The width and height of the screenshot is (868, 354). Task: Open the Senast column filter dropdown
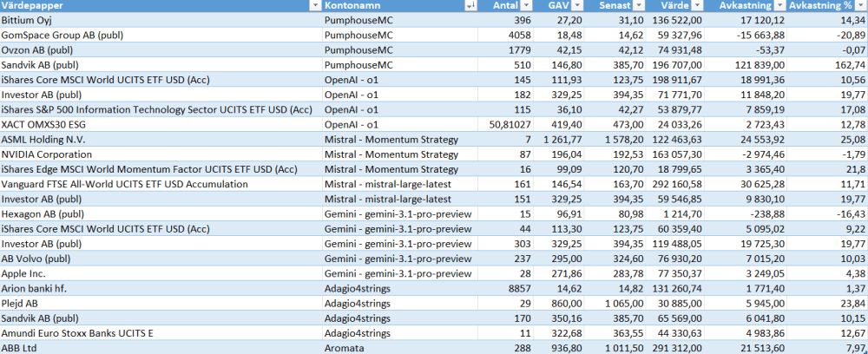click(x=639, y=5)
